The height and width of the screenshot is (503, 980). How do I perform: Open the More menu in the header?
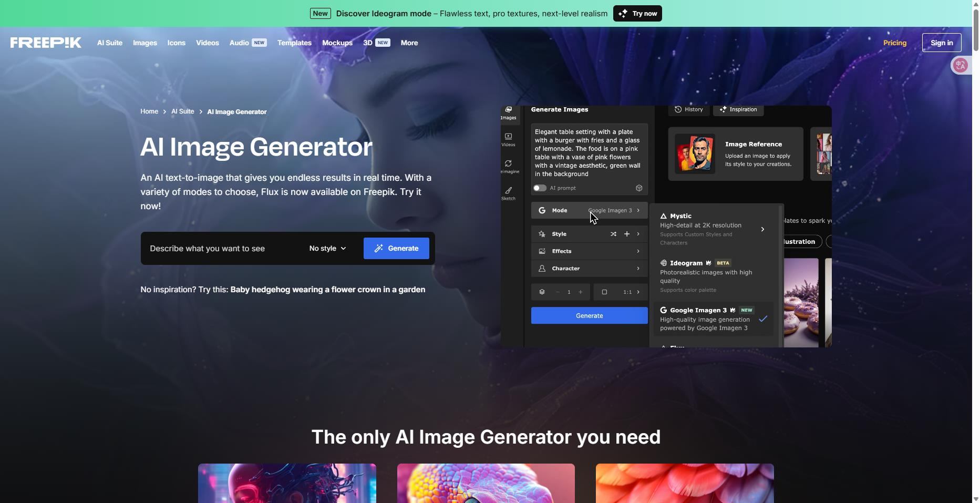click(x=409, y=43)
